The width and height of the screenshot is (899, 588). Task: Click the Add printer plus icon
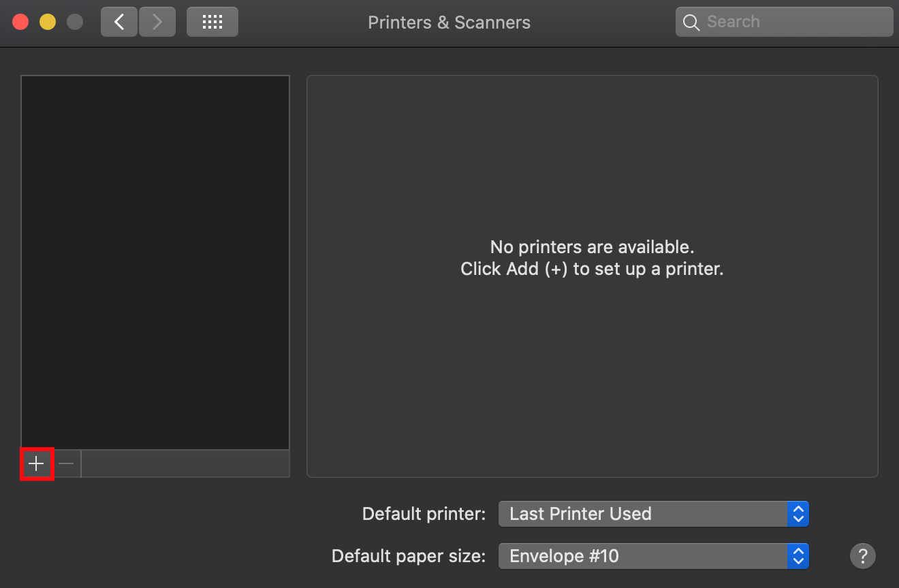[36, 463]
